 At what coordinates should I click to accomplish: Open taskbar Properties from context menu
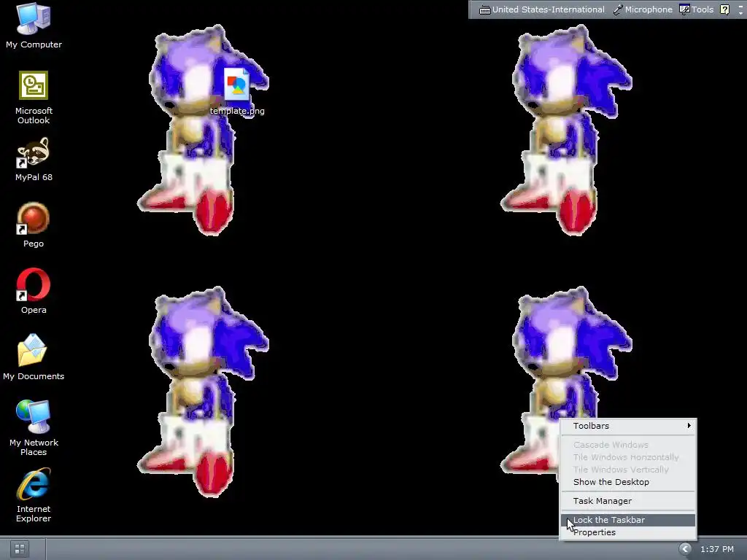[x=628, y=532]
